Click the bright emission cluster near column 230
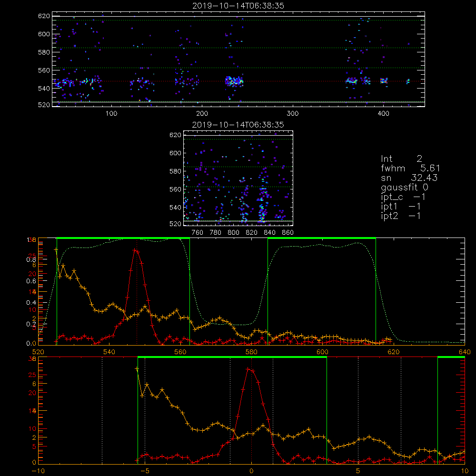476x476 pixels. pos(234,81)
